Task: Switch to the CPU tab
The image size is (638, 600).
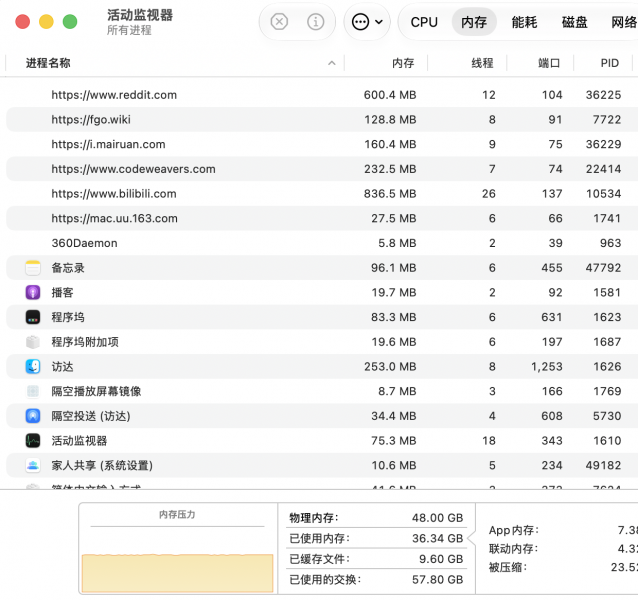Action: click(x=424, y=22)
